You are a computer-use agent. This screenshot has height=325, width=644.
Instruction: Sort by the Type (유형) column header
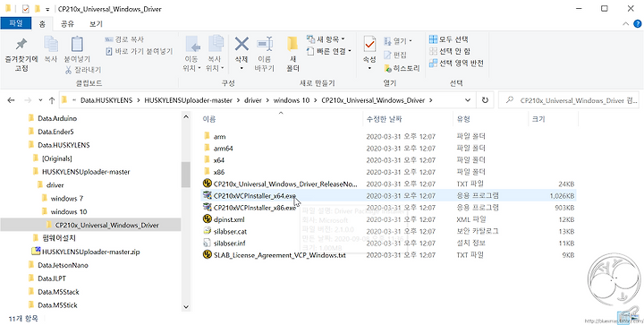(x=463, y=119)
